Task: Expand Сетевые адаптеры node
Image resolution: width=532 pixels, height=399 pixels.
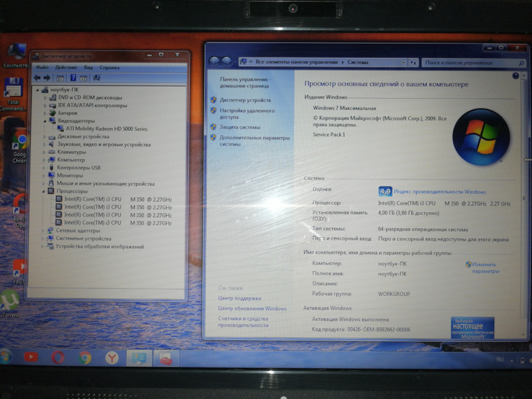Action: click(43, 231)
